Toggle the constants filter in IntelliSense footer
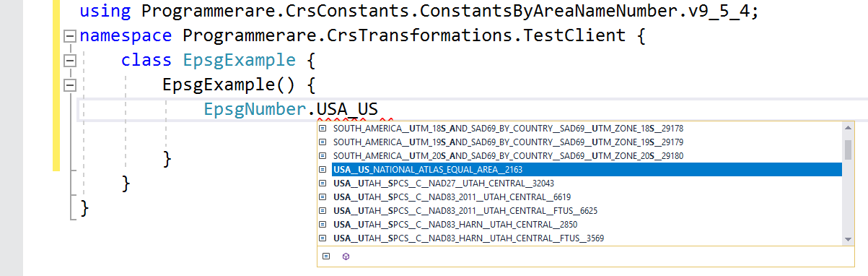Screen dimensions: 868x276 pyautogui.click(x=326, y=256)
